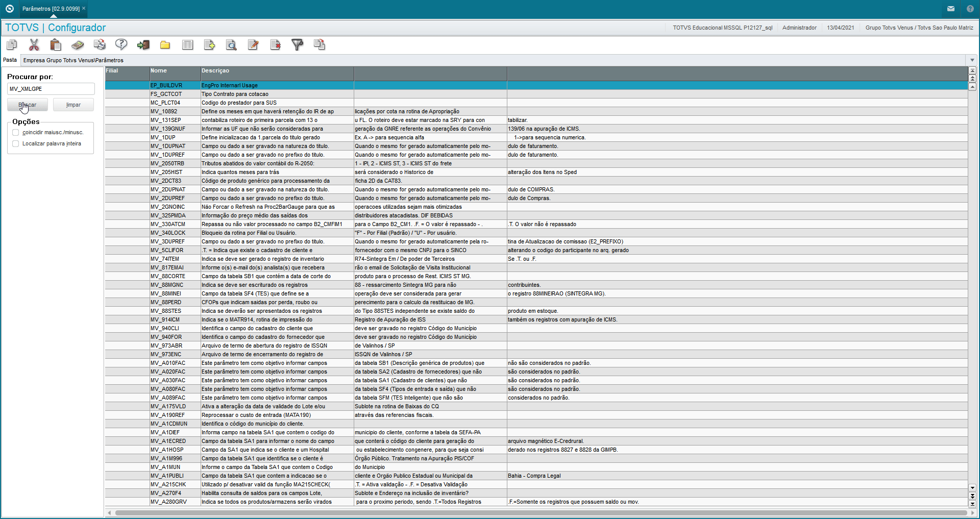Open the calculator tool icon
Viewport: 980px width, 519px height.
click(78, 45)
